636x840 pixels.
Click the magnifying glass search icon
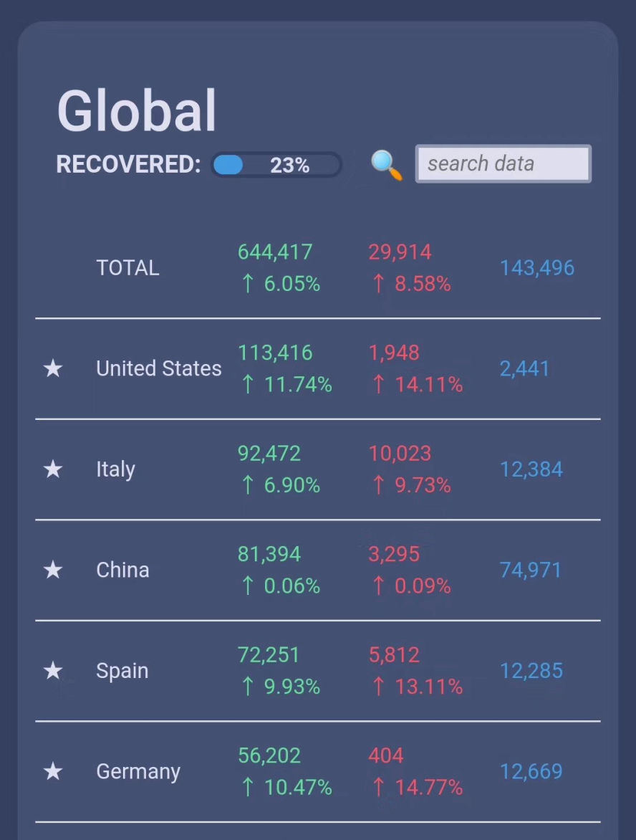(x=386, y=165)
